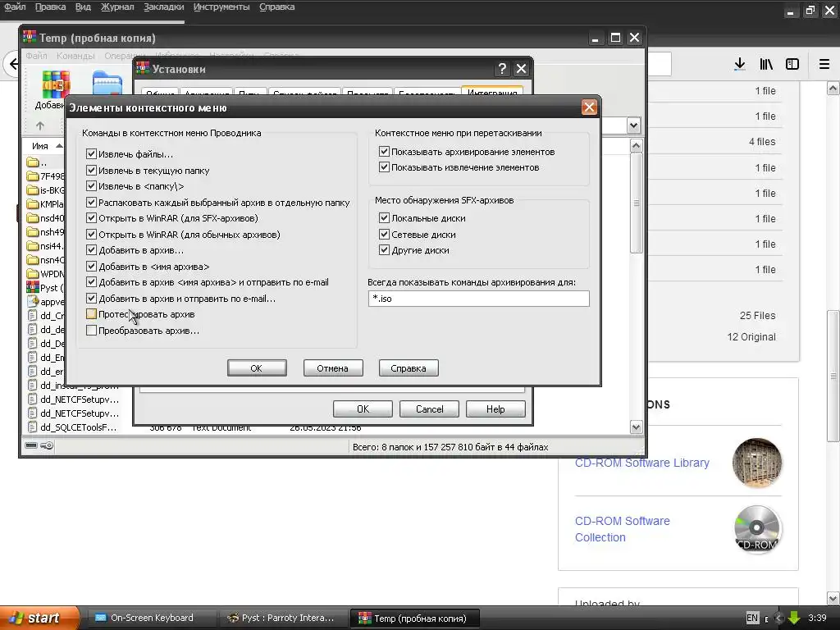Uncheck 'Другие диски' checkbox
Image resolution: width=840 pixels, height=630 pixels.
pos(384,250)
